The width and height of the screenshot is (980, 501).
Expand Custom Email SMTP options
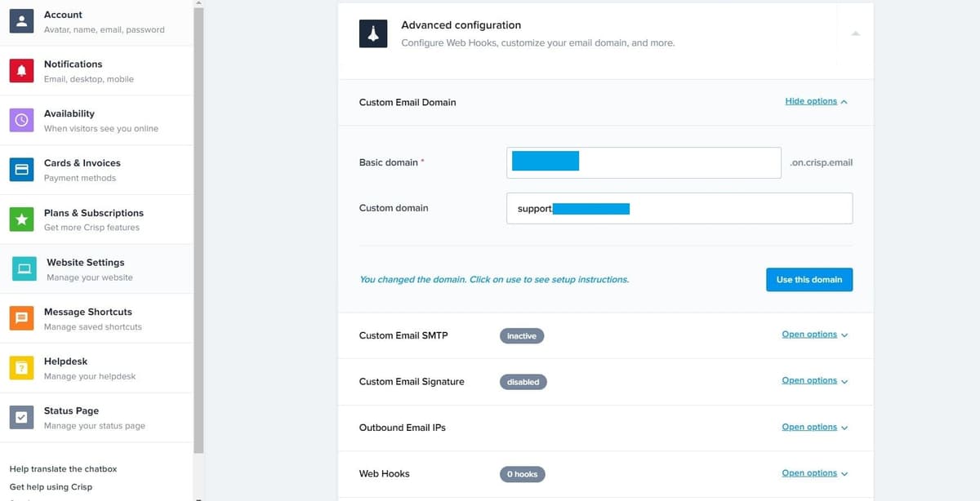tap(813, 335)
